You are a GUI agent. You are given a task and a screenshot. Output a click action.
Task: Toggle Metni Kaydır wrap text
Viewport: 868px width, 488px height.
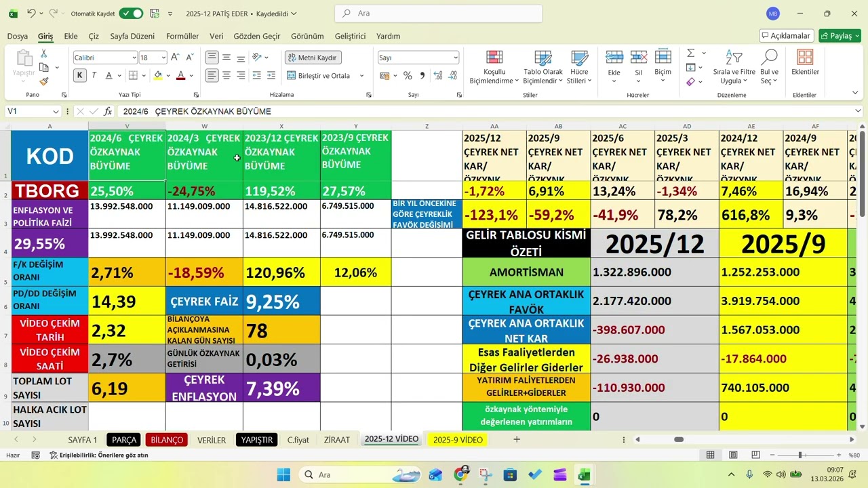click(313, 58)
